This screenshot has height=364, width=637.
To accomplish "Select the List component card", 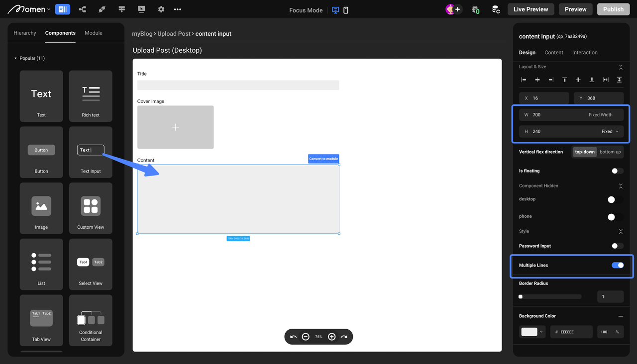I will 41,265.
